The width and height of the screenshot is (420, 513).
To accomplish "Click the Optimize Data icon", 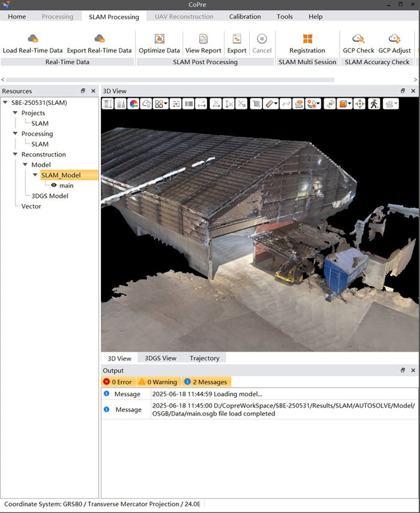I will pyautogui.click(x=159, y=40).
